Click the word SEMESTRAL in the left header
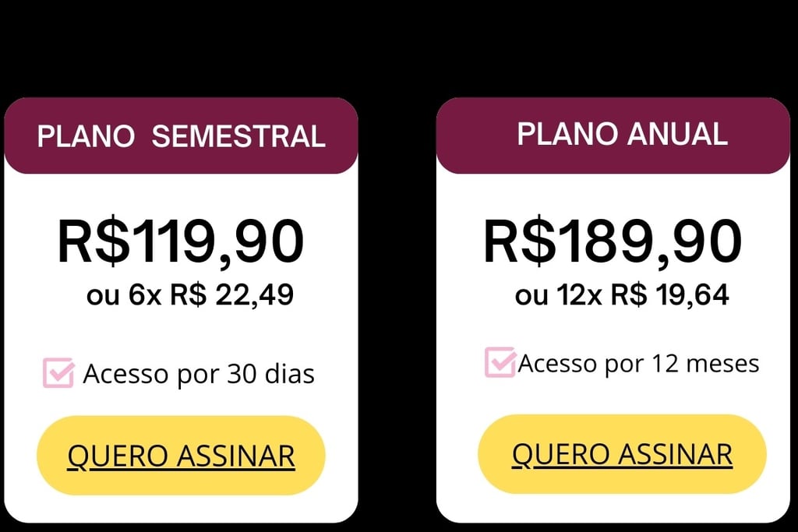Screen dimensions: 798x532 [x=238, y=136]
